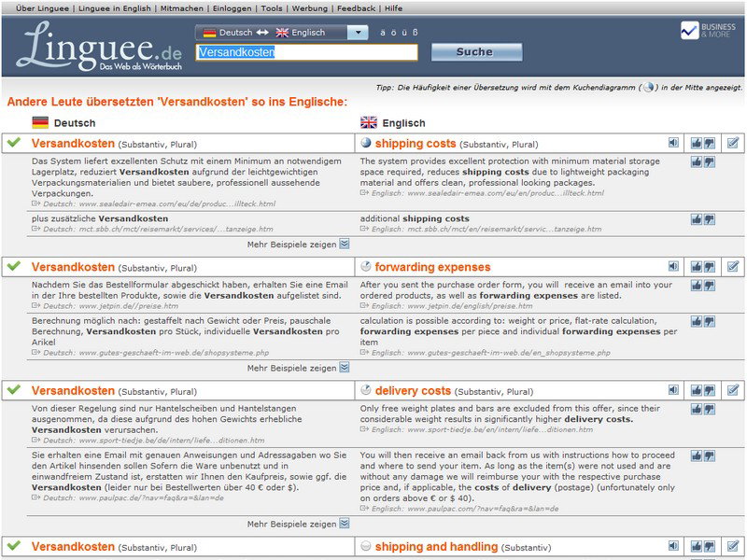Open the Tools menu item

click(x=272, y=7)
